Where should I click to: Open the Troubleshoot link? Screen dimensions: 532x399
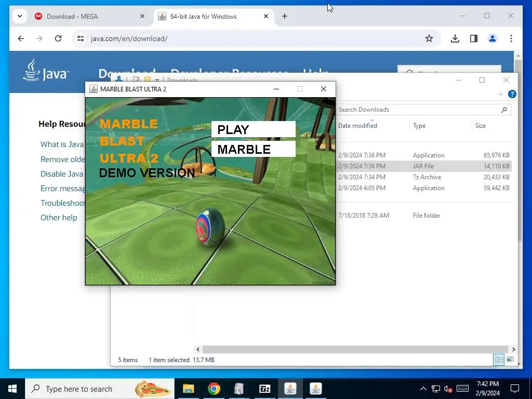[x=63, y=203]
